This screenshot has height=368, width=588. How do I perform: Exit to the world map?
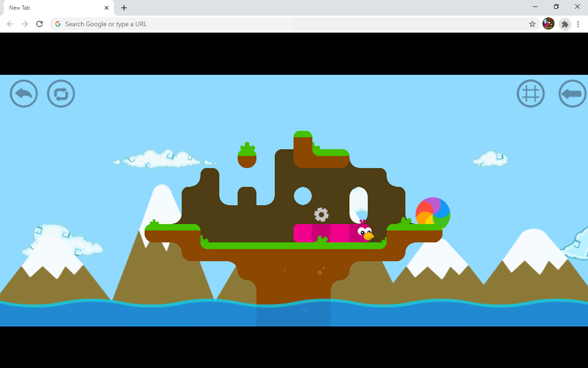point(572,93)
